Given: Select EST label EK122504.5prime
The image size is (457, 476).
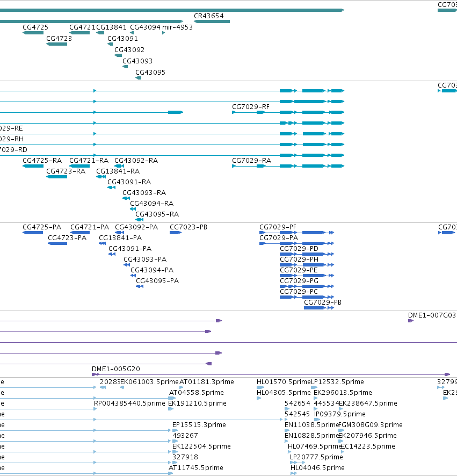Looking at the screenshot, I should (x=201, y=446).
